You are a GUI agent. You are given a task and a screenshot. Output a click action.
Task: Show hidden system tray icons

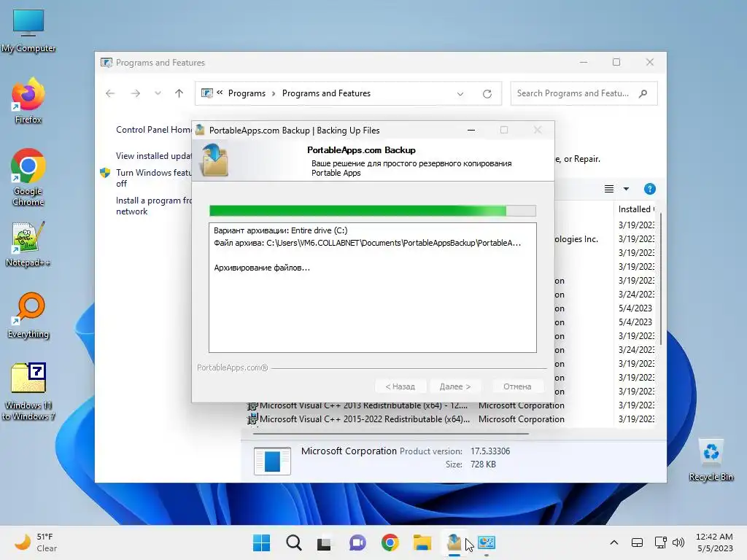click(x=614, y=542)
